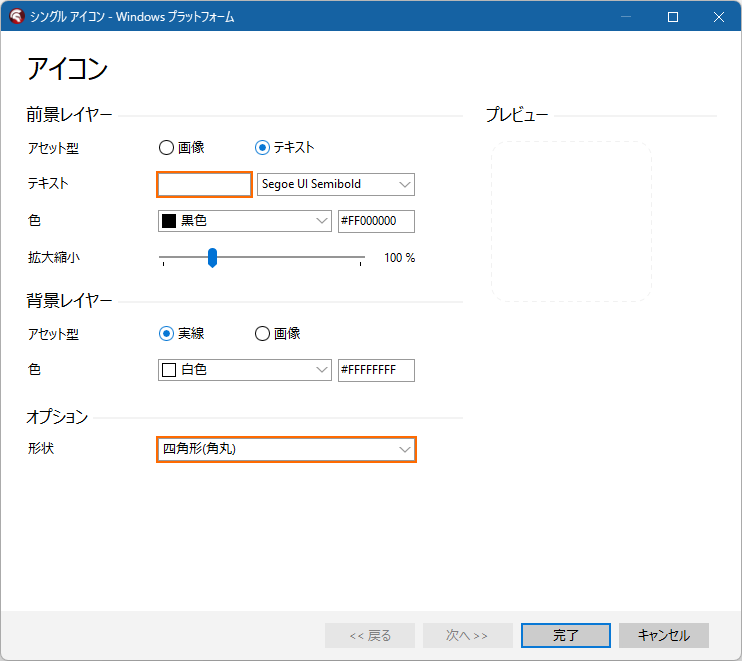Select 画像 radio in foreground asset type
742x661 pixels.
(182, 148)
